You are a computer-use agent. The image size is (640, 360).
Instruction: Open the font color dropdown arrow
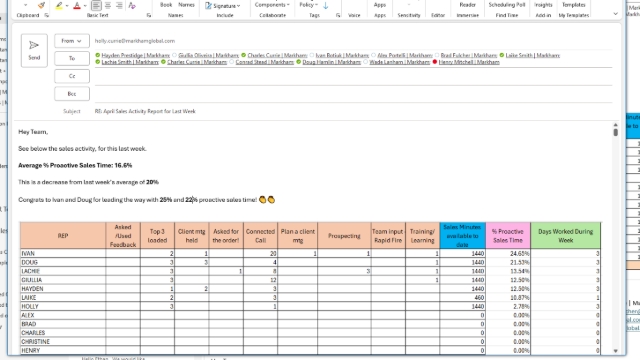[x=85, y=6]
